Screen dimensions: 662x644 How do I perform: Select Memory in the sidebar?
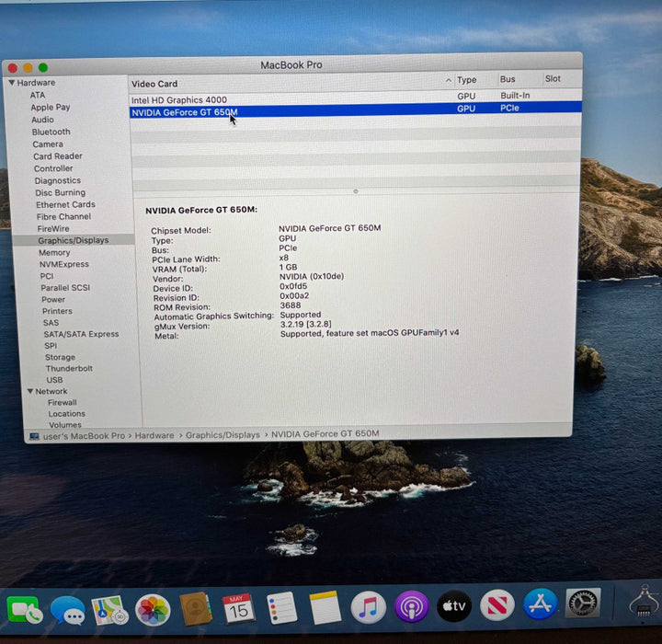[x=54, y=252]
